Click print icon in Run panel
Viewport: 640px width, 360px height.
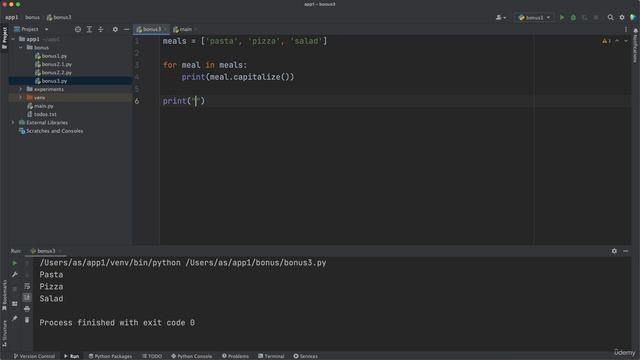(x=27, y=309)
